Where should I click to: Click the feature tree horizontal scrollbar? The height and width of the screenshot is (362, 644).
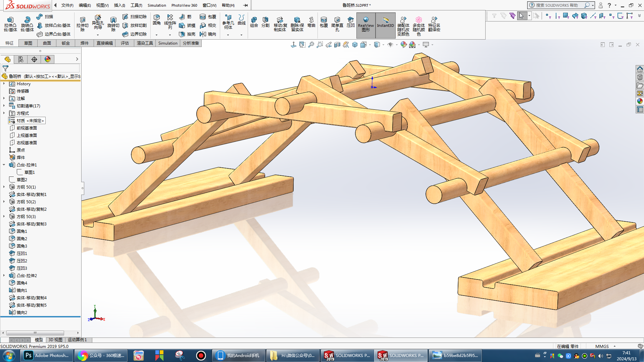click(35, 333)
